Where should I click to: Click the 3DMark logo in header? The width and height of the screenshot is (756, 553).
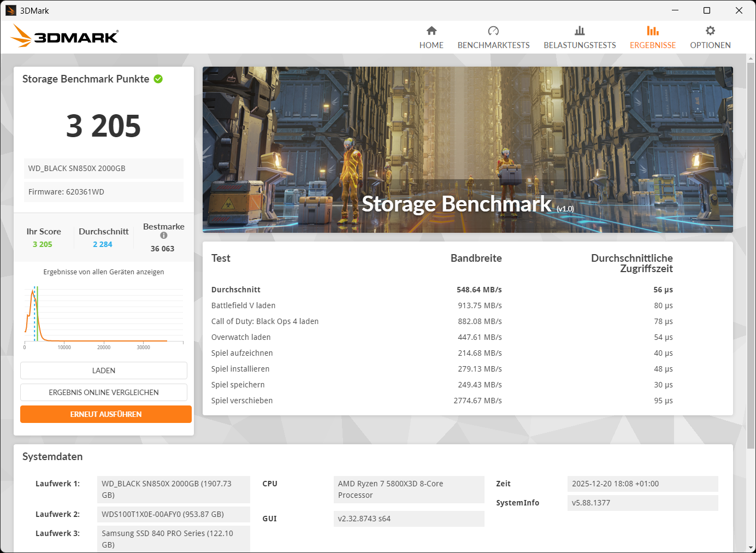64,36
